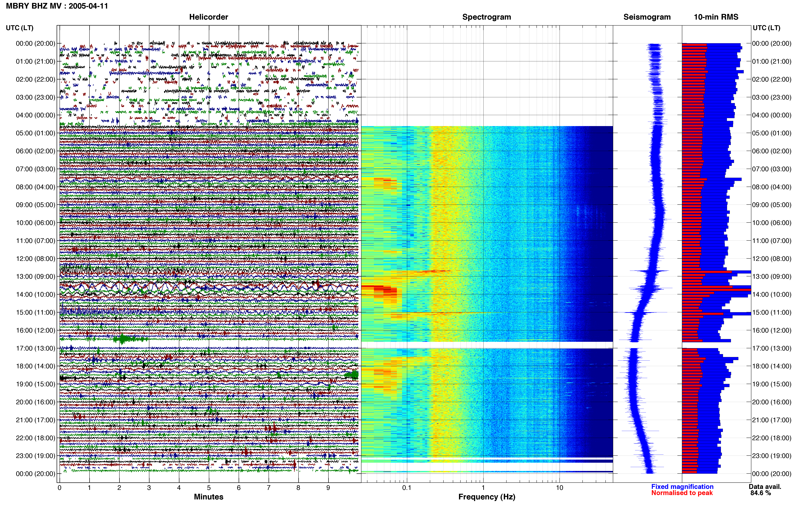
Task: Click the left '05:00 (01:00)' time label
Action: click(36, 133)
